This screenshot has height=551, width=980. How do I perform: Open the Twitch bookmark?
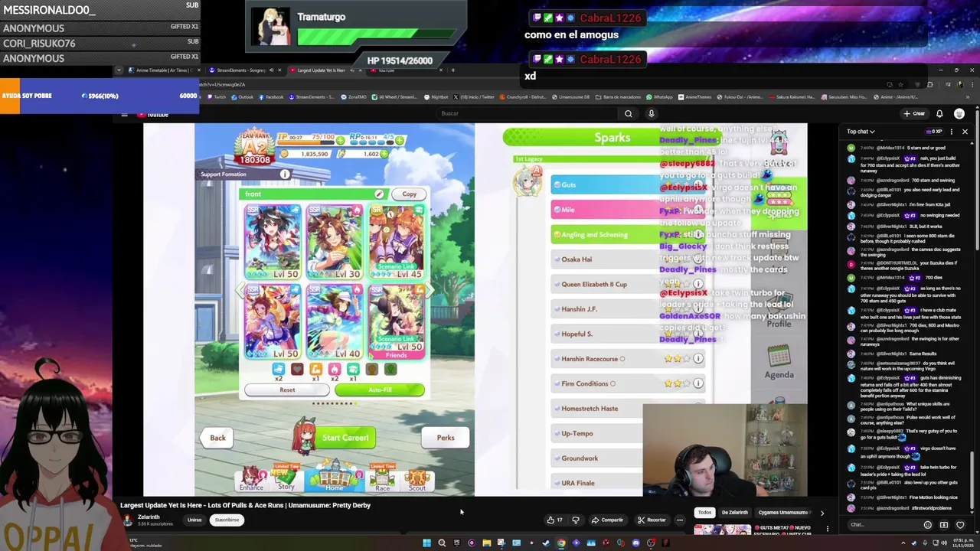coord(217,97)
